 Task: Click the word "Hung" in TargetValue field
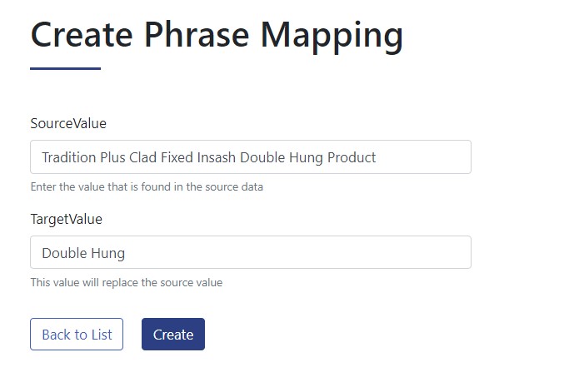[x=109, y=253]
